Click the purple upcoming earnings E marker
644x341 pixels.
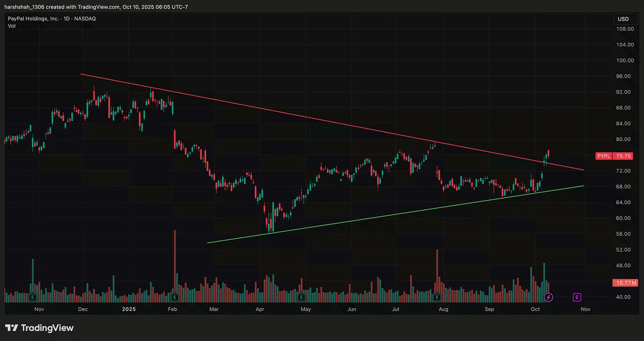pyautogui.click(x=577, y=297)
